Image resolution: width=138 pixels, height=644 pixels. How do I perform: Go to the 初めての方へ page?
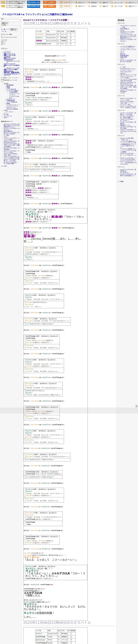coord(7,53)
